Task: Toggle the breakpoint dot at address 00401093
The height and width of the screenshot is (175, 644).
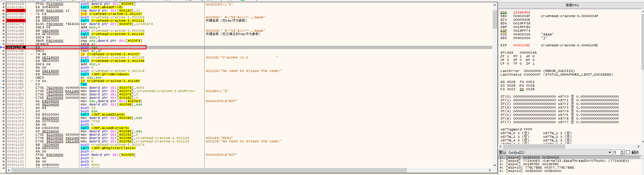Action: click(x=3, y=41)
